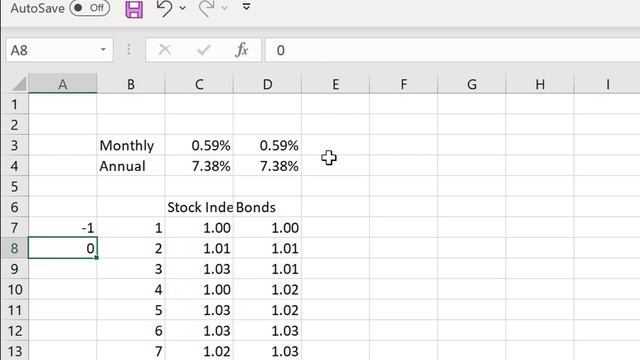Select the 'Stock Inde' header cell

[199, 207]
